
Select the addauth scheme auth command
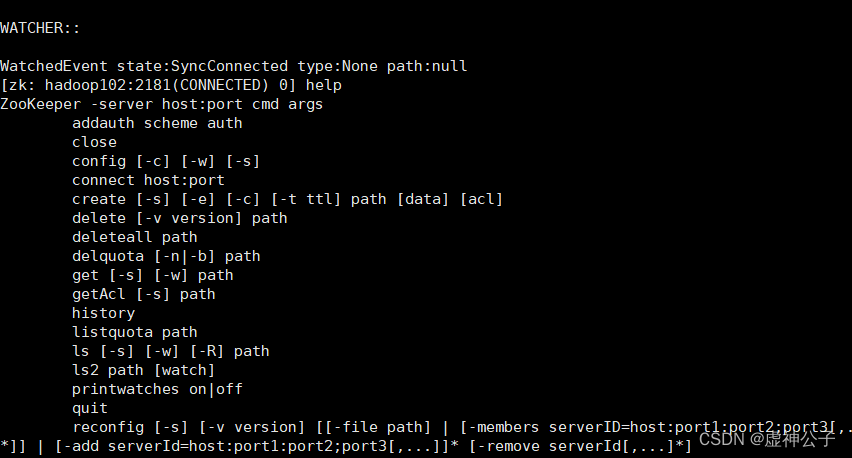(x=157, y=123)
